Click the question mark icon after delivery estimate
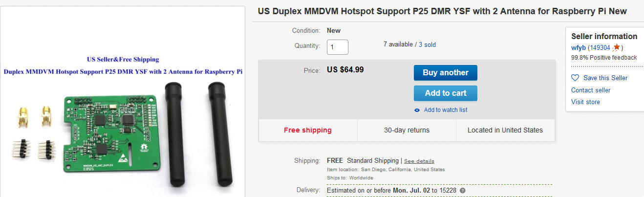This screenshot has width=644, height=197. click(462, 190)
